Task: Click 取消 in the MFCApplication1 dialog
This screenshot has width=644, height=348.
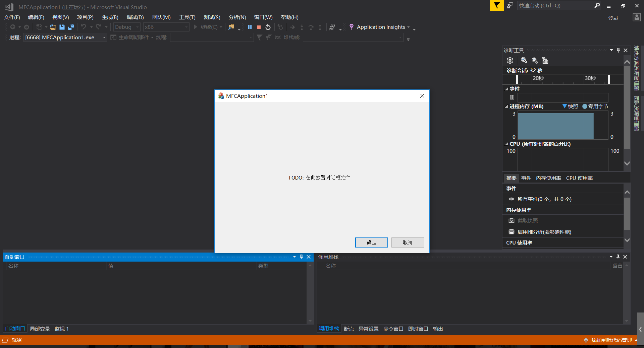Action: click(x=408, y=242)
